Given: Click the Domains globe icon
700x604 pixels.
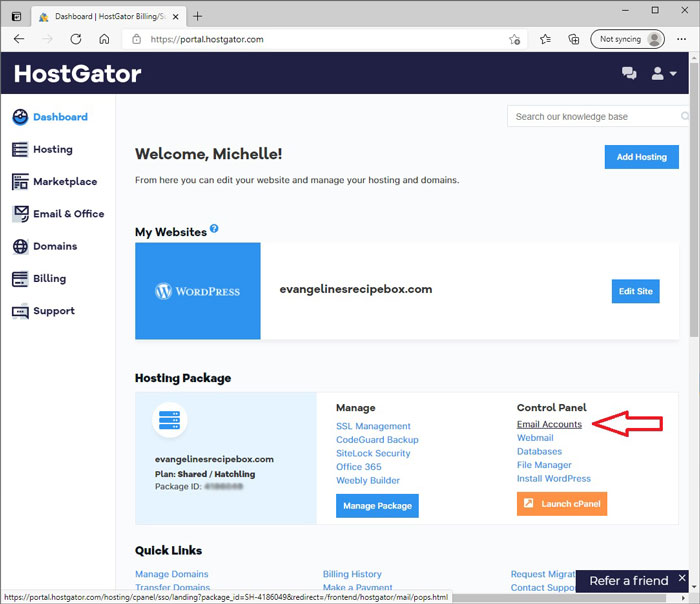Looking at the screenshot, I should tap(20, 246).
